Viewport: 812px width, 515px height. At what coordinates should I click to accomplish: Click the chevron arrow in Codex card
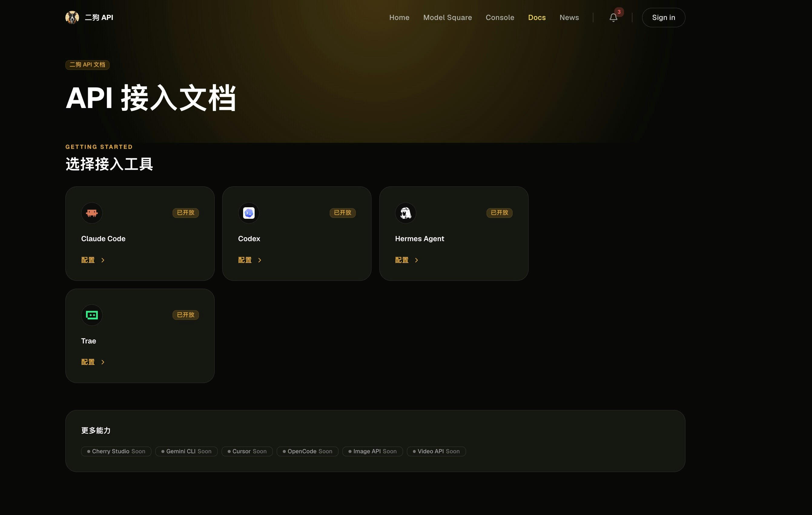coord(260,260)
